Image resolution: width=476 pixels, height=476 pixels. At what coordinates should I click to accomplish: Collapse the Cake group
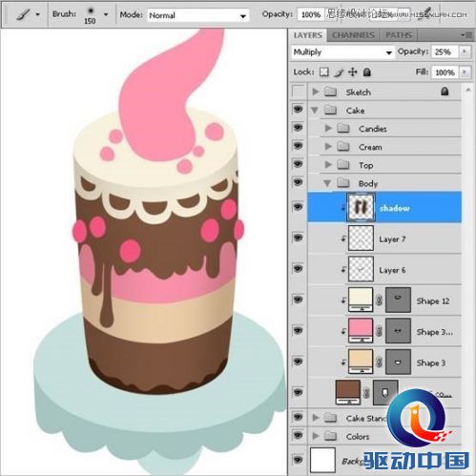315,111
